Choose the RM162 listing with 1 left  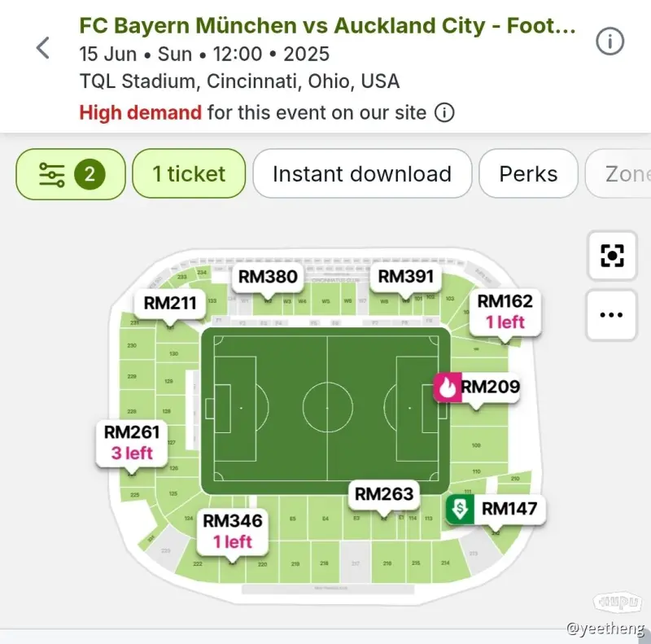tap(505, 312)
